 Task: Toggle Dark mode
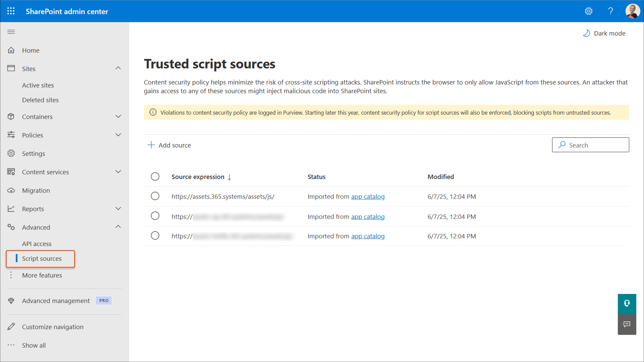click(x=604, y=33)
